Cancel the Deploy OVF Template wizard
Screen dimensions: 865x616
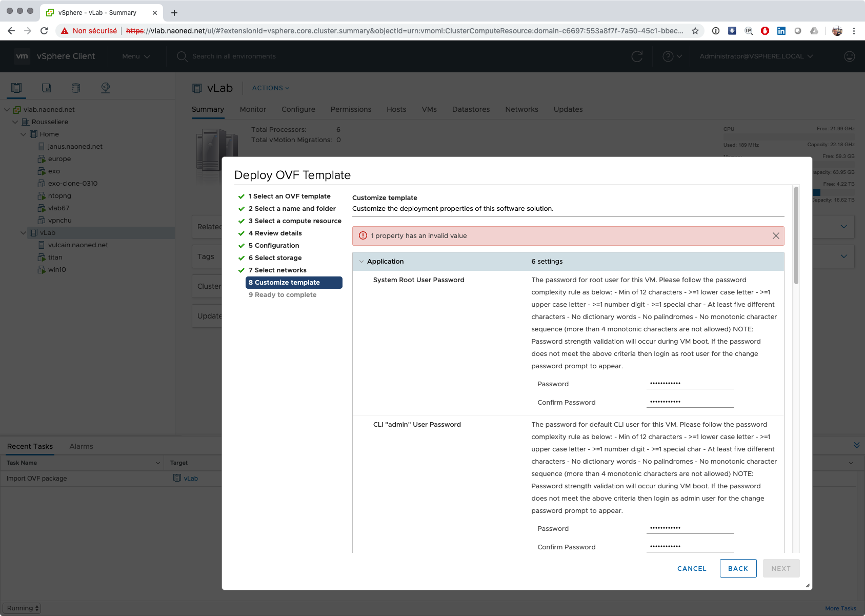click(692, 568)
